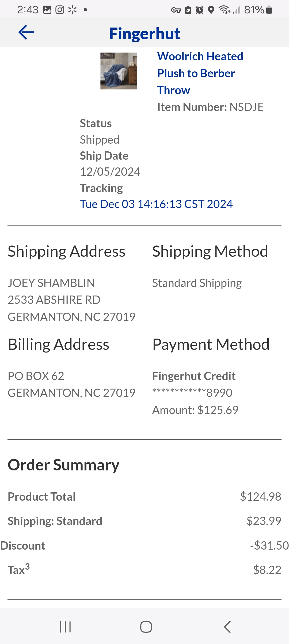Tap the blue back arrow
The height and width of the screenshot is (644, 289).
click(26, 32)
